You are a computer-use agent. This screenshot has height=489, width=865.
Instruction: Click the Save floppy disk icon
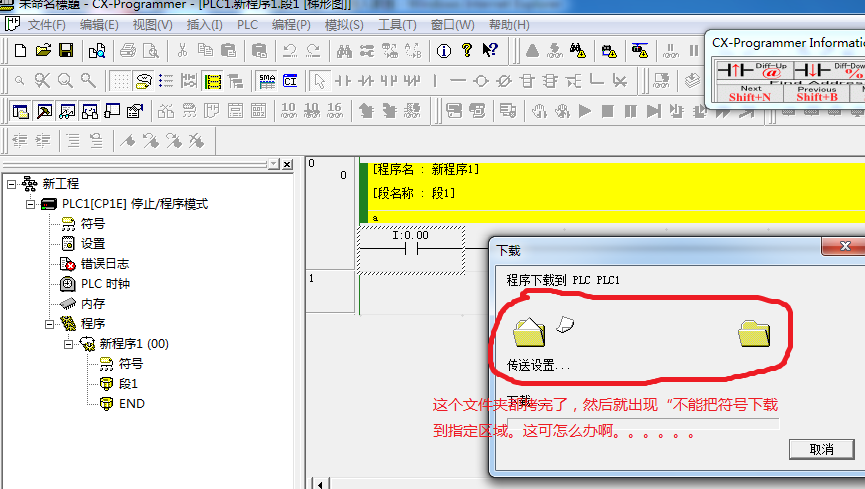click(66, 50)
